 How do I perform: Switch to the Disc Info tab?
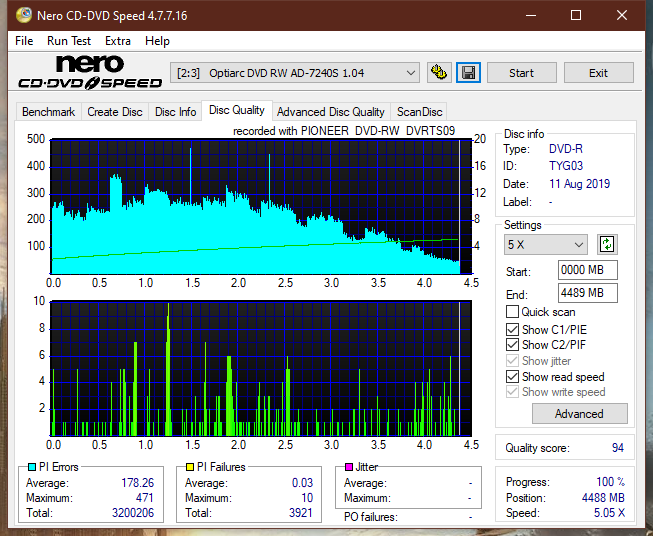tap(175, 112)
